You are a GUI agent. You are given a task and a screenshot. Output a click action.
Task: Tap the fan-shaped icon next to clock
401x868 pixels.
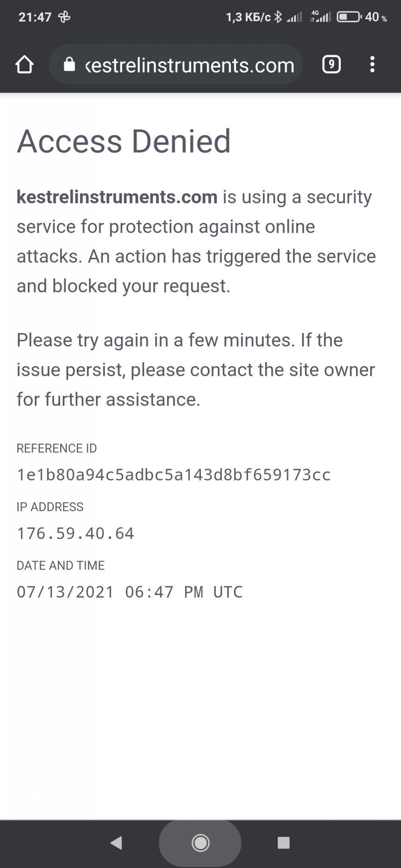(x=64, y=17)
